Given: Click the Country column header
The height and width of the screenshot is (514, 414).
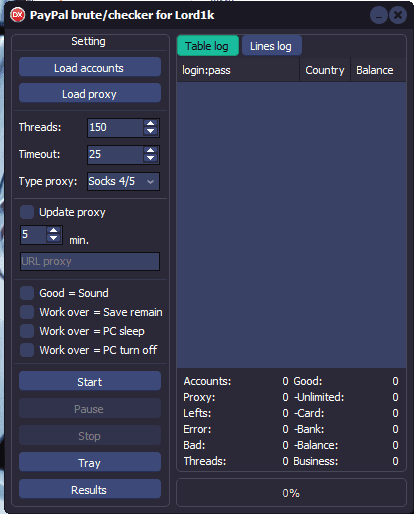Looking at the screenshot, I should 325,70.
